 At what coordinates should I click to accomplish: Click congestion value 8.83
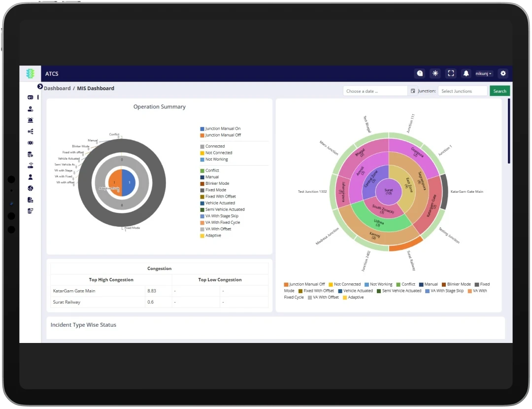[152, 291]
